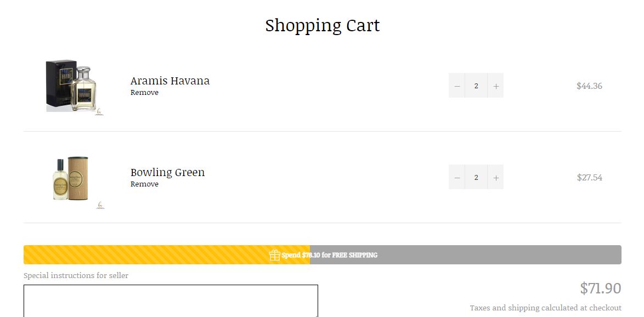Decrease Bowling Green quantity with minus button

[457, 178]
